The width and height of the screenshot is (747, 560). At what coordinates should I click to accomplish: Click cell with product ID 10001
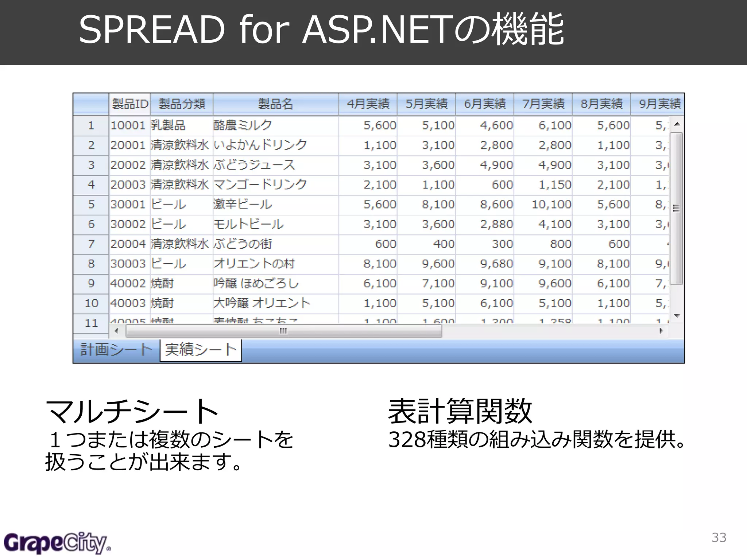tap(129, 126)
